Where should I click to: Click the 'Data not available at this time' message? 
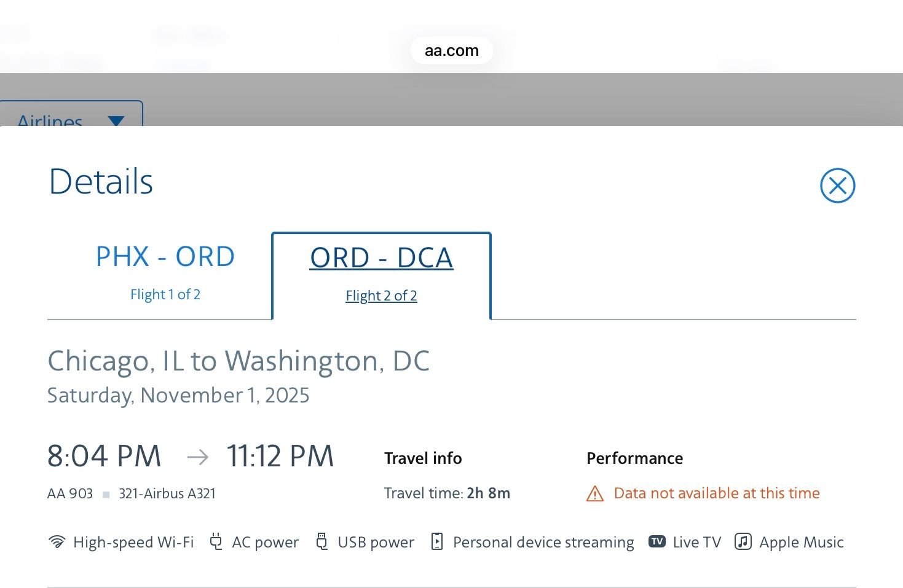pyautogui.click(x=717, y=493)
